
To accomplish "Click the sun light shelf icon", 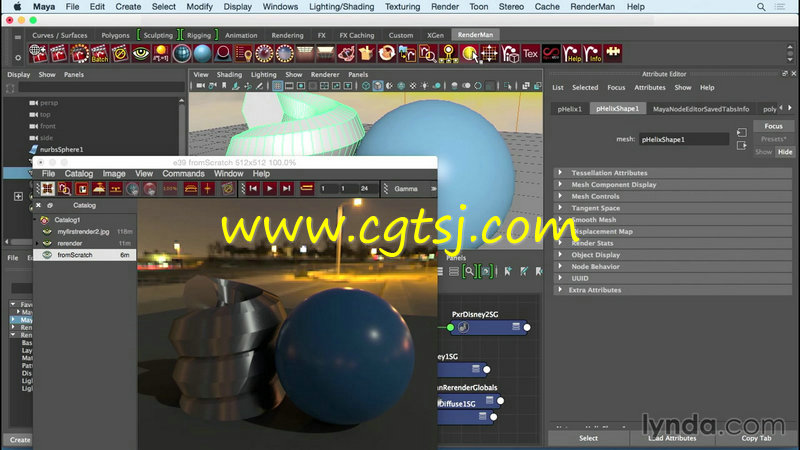I will 161,54.
